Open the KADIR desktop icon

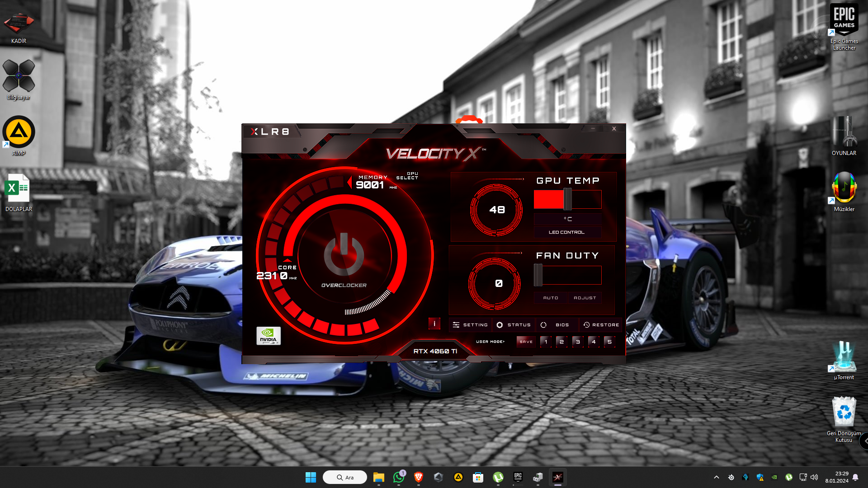point(19,28)
